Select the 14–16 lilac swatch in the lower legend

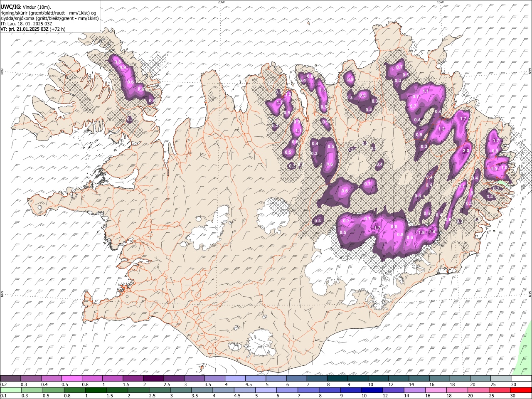415,390
